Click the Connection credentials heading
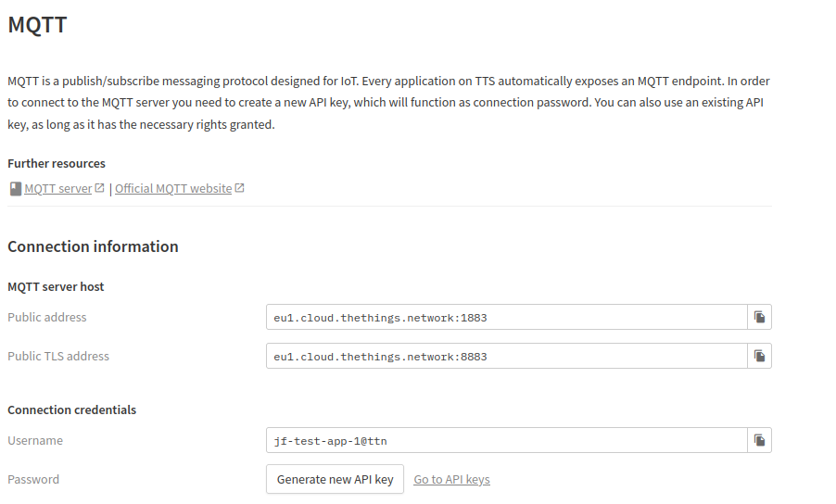Image resolution: width=836 pixels, height=504 pixels. [x=72, y=409]
